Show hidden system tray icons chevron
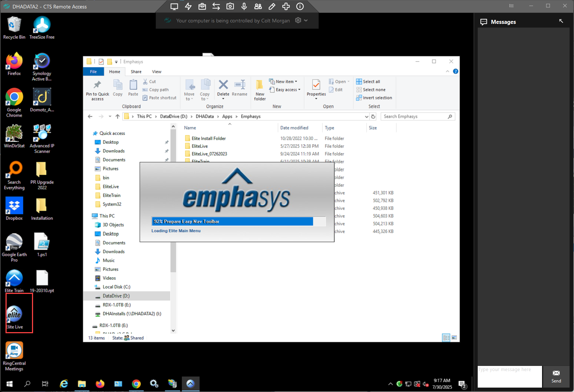Viewport: 574px width, 392px height. tap(390, 384)
